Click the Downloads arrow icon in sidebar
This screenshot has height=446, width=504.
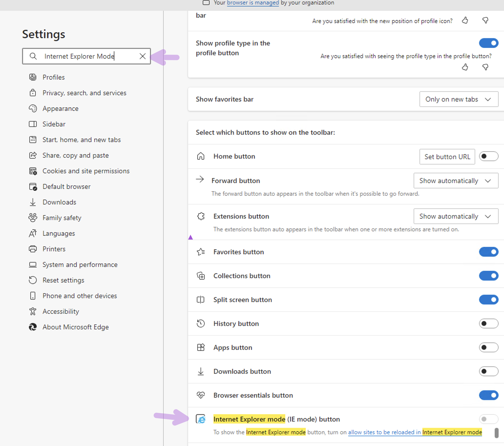[x=33, y=202]
